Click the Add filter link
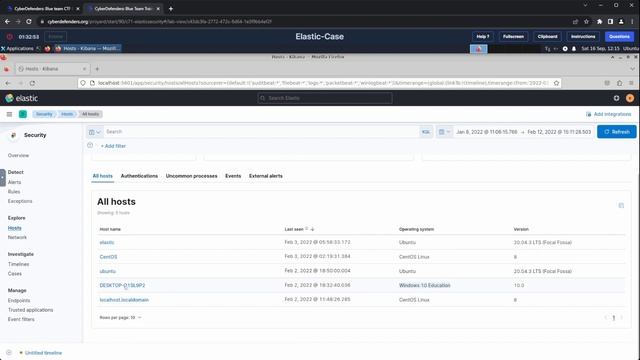 tap(113, 146)
